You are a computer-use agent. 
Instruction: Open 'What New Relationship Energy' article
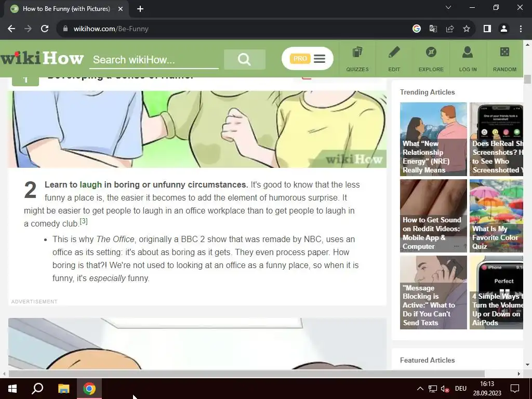pyautogui.click(x=433, y=139)
